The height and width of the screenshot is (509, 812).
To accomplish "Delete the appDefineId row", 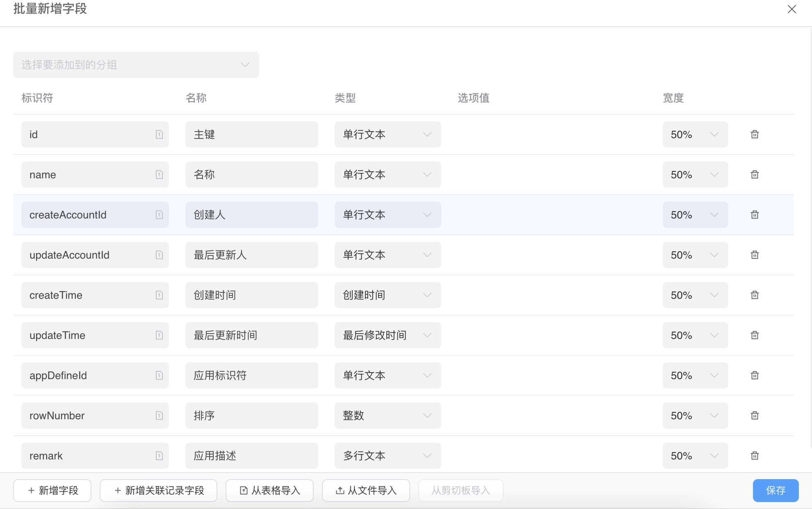I will [x=755, y=375].
